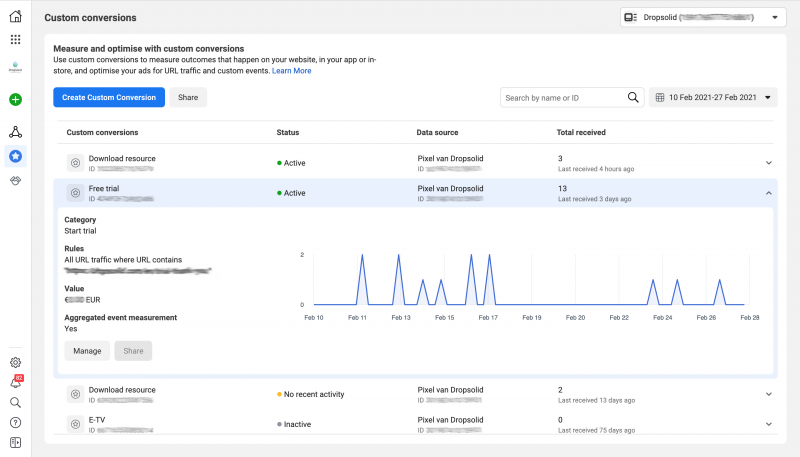Open date range 10 Feb 2021-27 Feb 2021
This screenshot has width=800, height=457.
click(713, 97)
